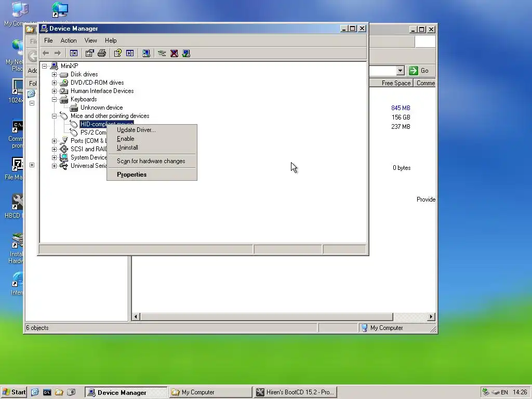Click the Help toolbar icon with question mark
532x399 pixels.
(118, 54)
